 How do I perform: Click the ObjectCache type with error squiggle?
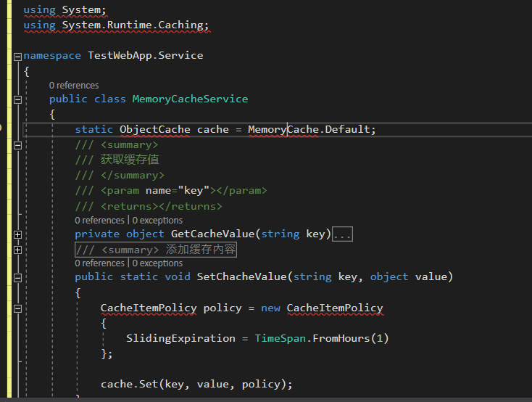154,129
